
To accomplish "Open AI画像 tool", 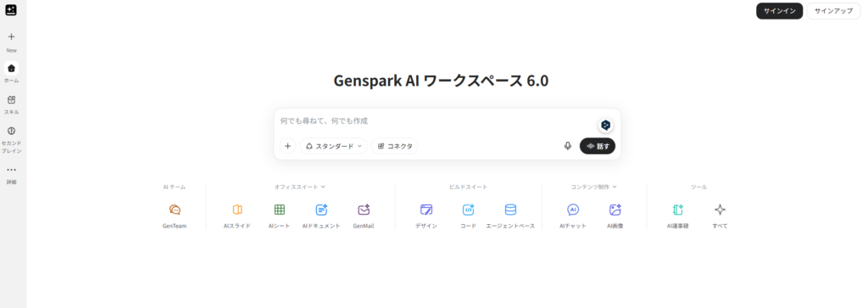I will [x=615, y=216].
